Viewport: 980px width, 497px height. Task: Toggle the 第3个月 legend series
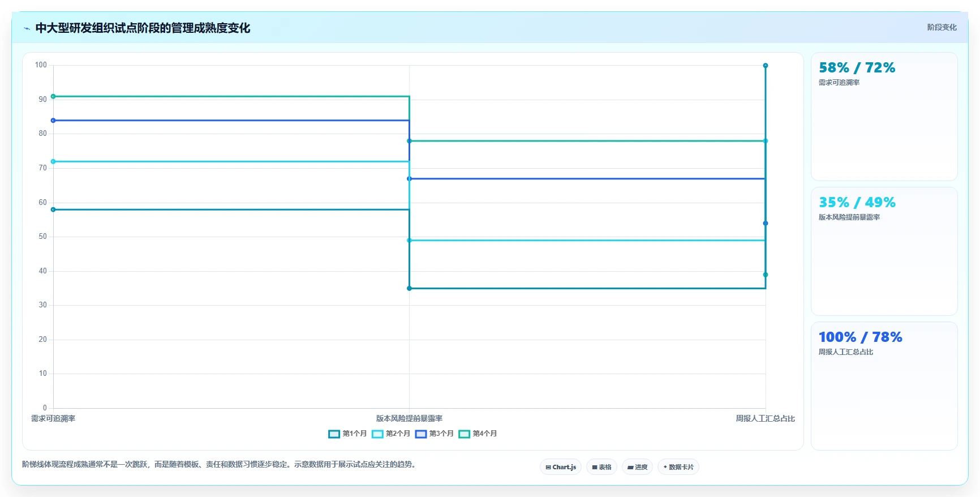coord(435,434)
